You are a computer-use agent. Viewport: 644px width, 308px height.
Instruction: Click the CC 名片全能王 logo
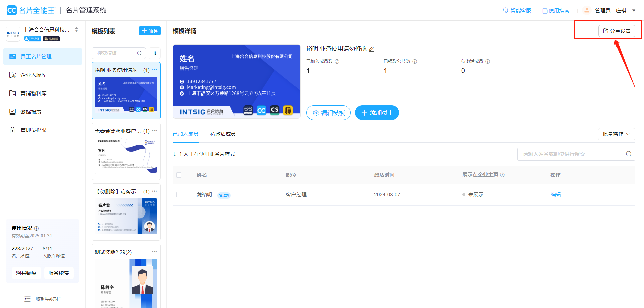[31, 10]
